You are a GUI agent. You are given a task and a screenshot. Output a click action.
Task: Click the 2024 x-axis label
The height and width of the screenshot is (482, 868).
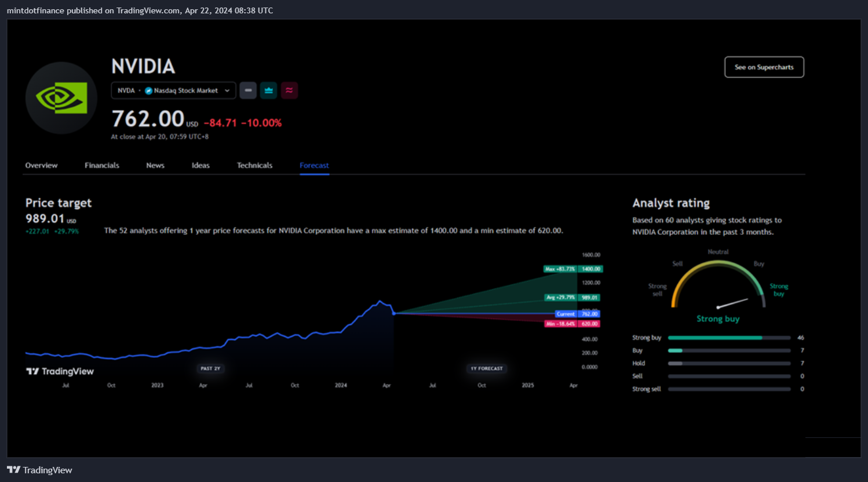point(341,385)
